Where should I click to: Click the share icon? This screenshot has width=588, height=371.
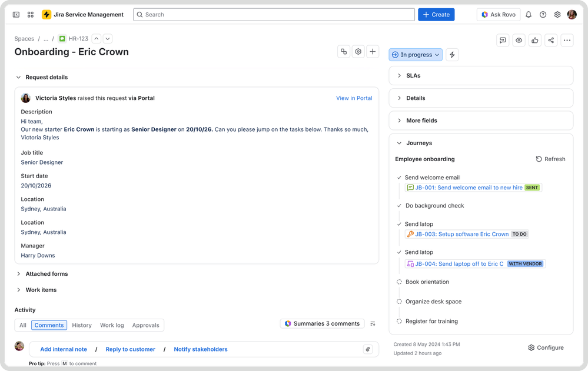(x=551, y=40)
